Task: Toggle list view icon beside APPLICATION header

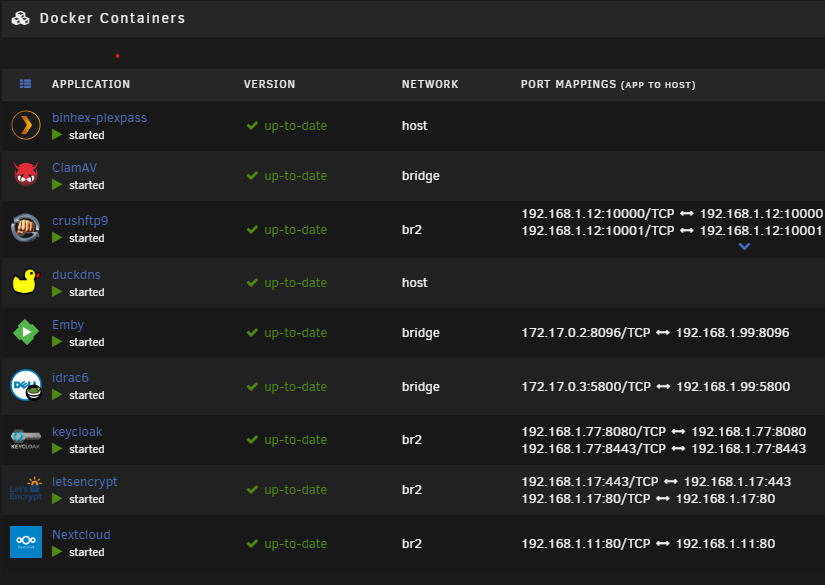Action: point(25,84)
